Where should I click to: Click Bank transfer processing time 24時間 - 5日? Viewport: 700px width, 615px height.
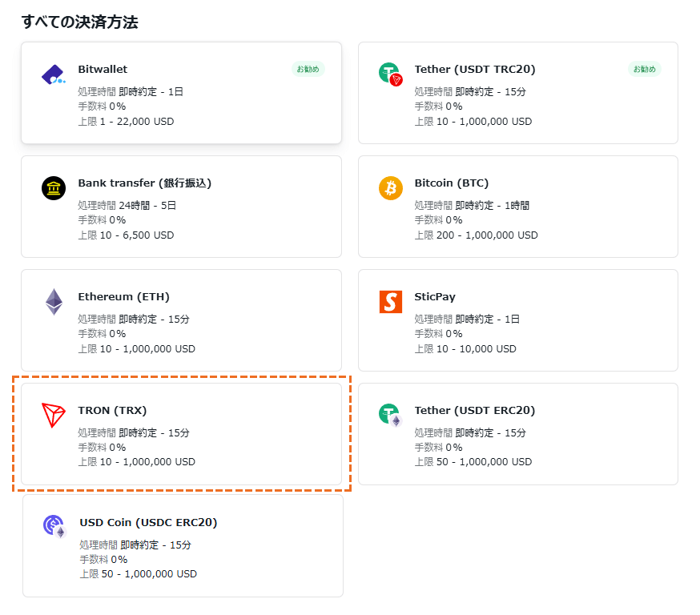coord(127,205)
